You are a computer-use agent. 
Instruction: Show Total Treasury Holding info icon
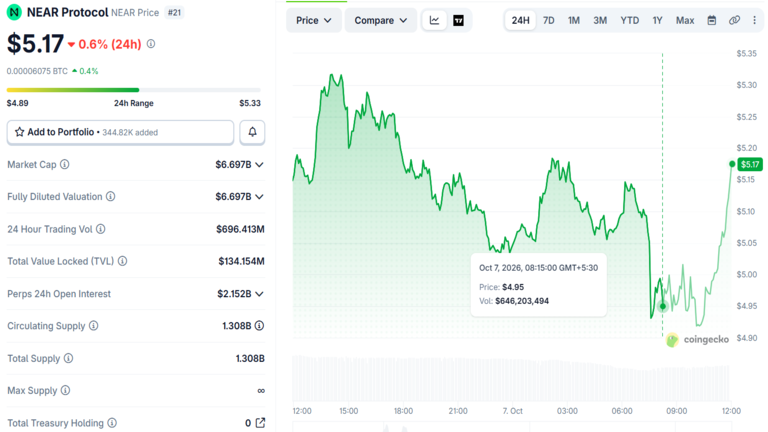tap(112, 423)
